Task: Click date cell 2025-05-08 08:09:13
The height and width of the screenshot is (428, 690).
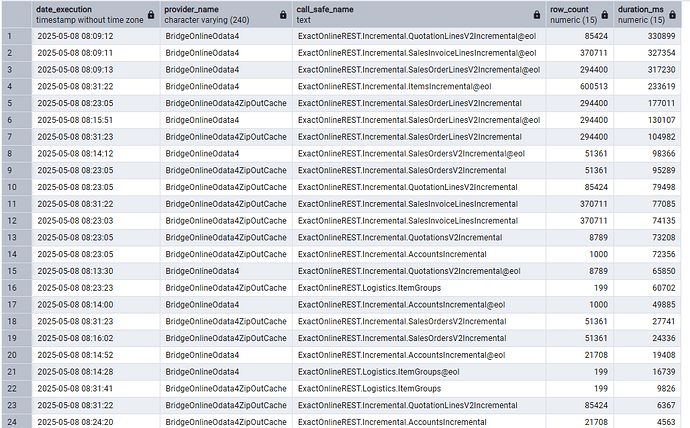Action: (95, 70)
